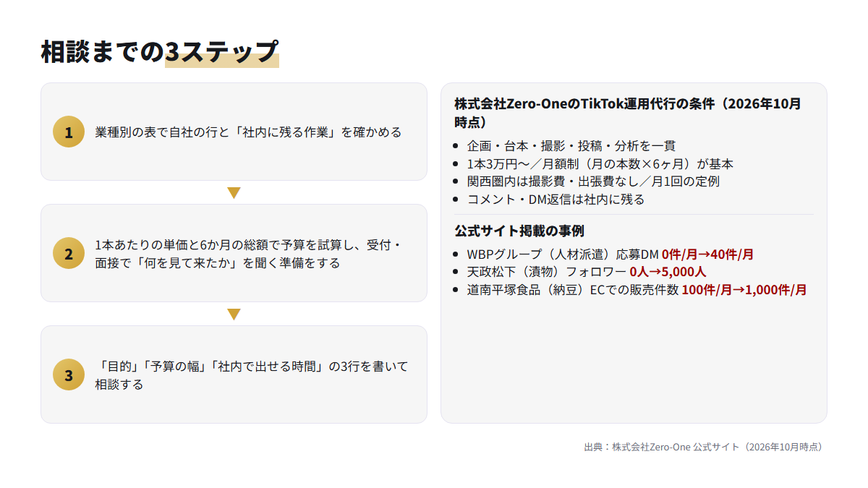This screenshot has height=488, width=868.
Task: Click red figure 100件/月→1,000件/月
Action: click(x=744, y=290)
